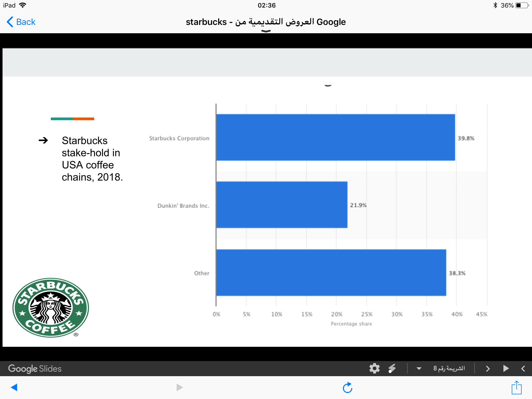Click the Dunkin' Brands Inc. bar
This screenshot has height=399, width=532.
point(282,205)
